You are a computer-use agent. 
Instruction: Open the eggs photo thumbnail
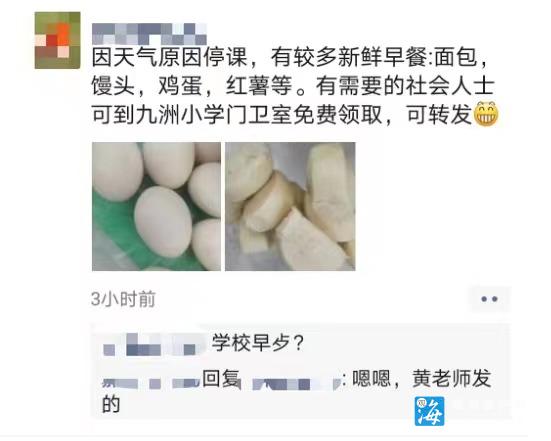[x=156, y=206]
